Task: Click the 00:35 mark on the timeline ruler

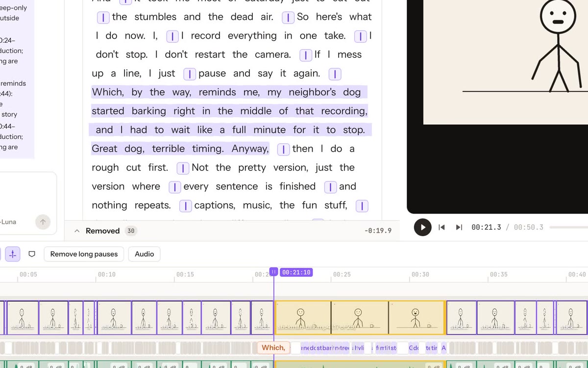Action: 498,275
